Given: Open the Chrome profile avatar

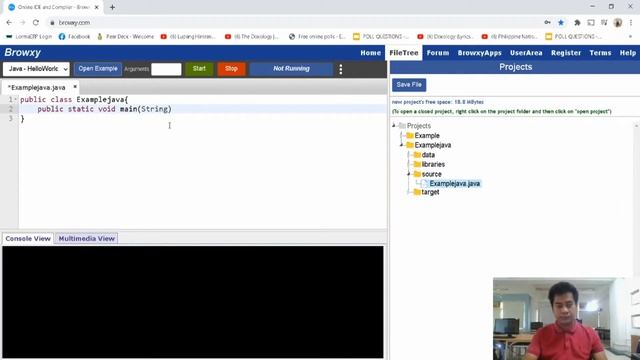Looking at the screenshot, I should 618,23.
